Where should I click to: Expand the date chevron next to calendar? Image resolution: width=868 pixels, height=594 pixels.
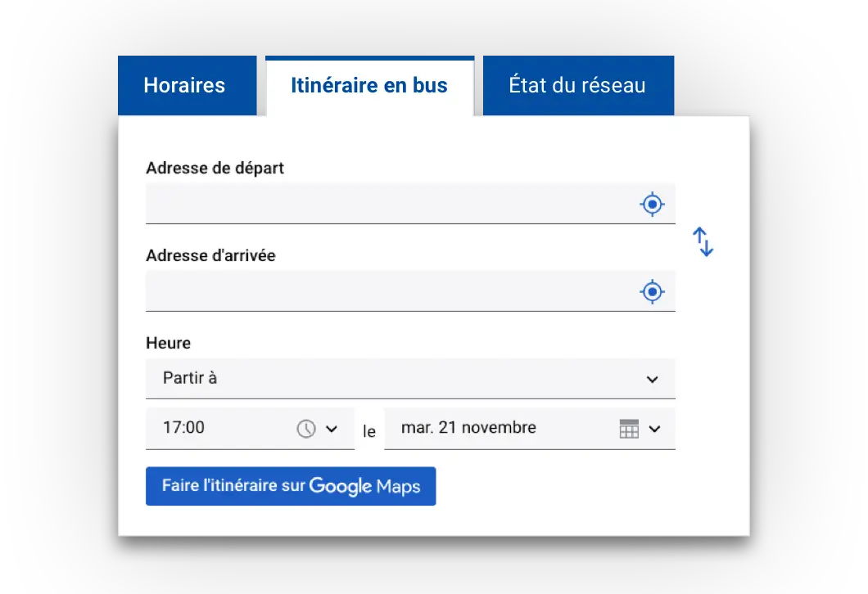tap(654, 429)
